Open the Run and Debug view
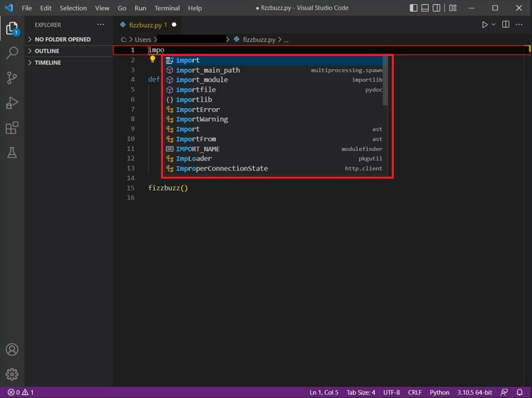This screenshot has width=532, height=398. pos(12,103)
